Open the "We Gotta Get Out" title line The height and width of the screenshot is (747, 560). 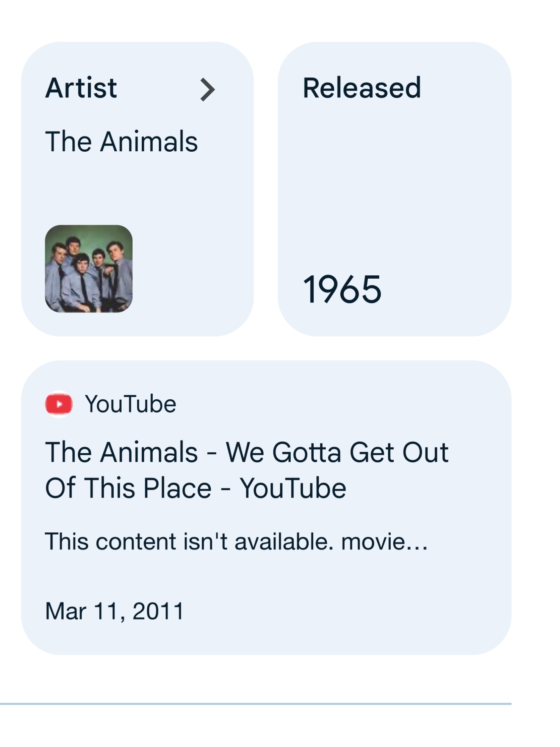coord(247,452)
